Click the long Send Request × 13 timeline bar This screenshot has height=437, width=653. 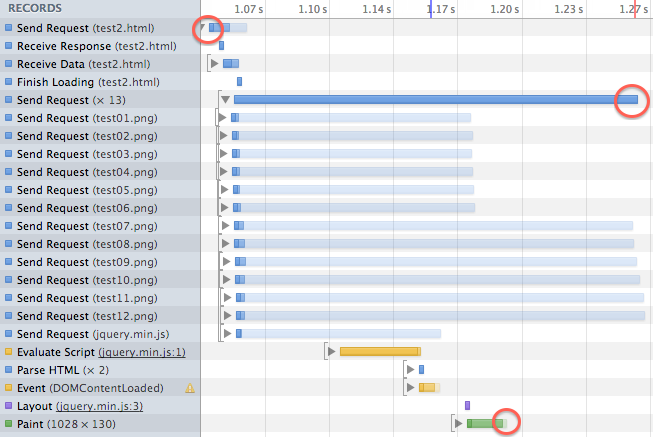click(436, 100)
